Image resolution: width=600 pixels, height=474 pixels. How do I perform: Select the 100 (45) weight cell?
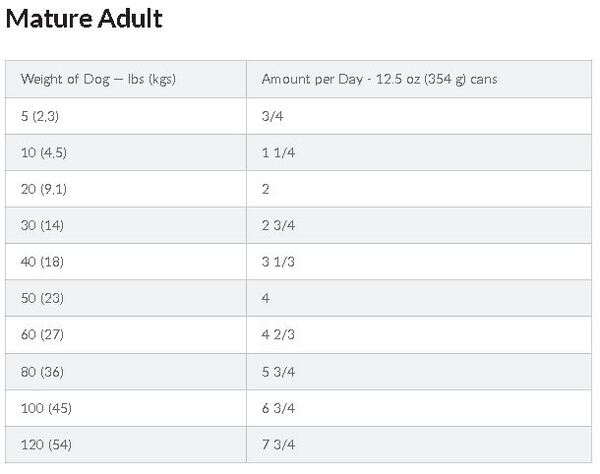(126, 408)
